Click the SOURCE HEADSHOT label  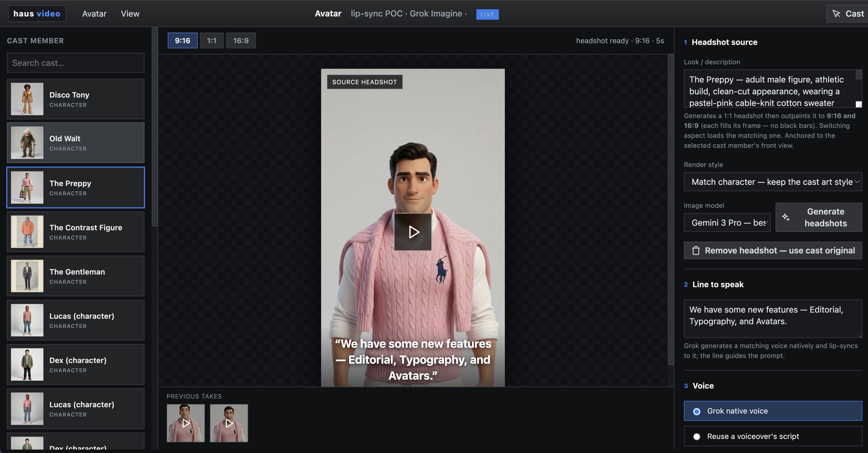[365, 82]
